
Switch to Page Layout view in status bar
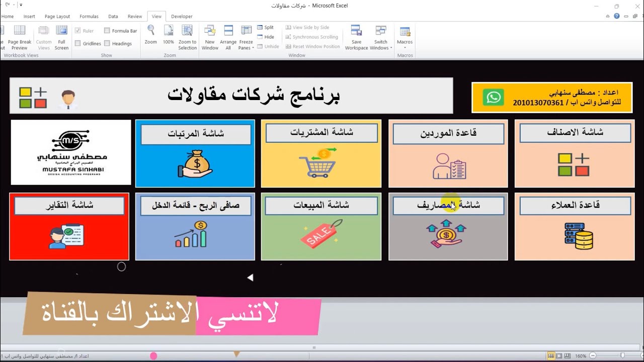coord(559,356)
